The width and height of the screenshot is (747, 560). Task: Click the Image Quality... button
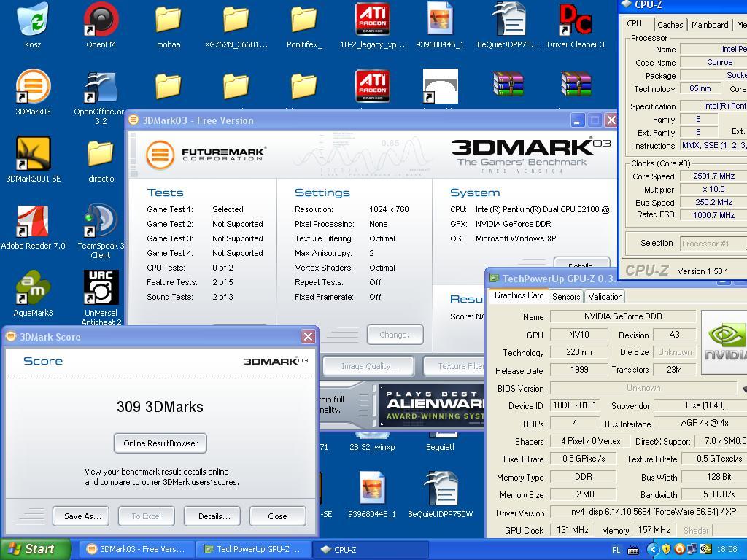(368, 366)
